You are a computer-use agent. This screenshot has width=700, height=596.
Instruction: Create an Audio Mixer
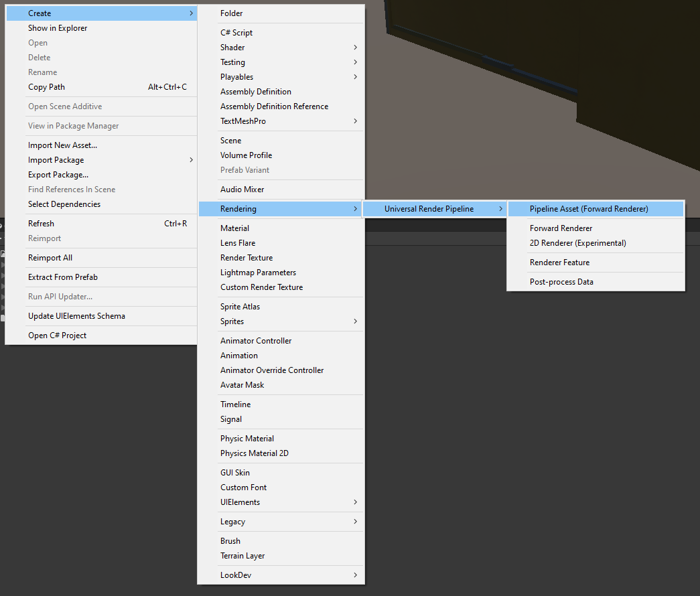[281, 190]
